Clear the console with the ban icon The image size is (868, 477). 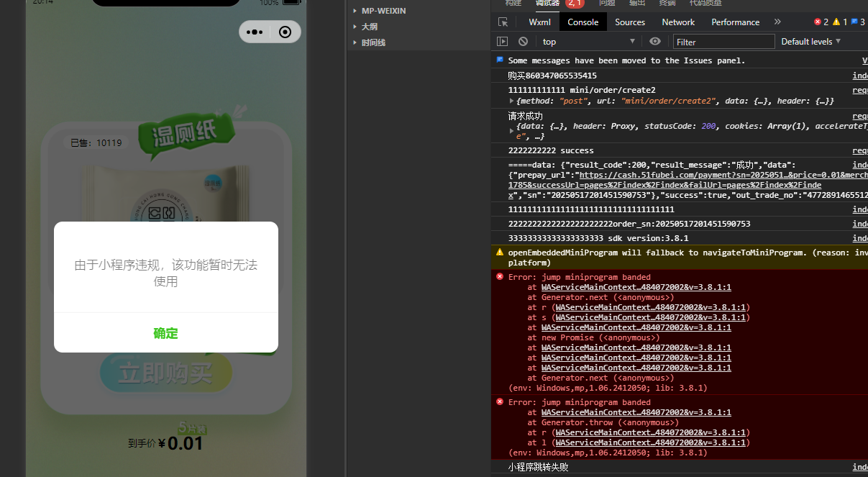(x=523, y=42)
